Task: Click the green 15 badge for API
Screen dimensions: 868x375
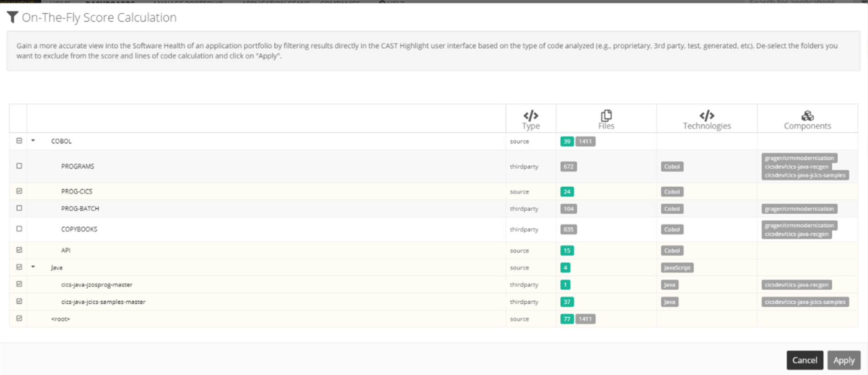Action: [x=567, y=251]
